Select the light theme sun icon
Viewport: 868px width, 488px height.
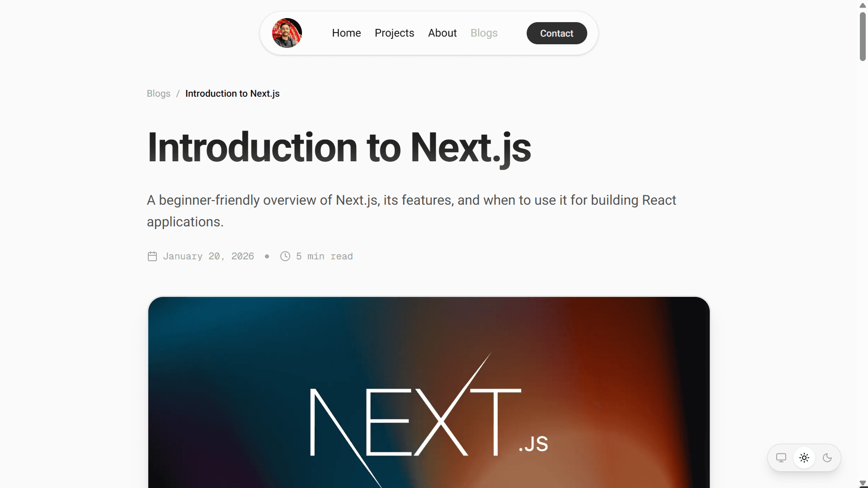pyautogui.click(x=804, y=458)
